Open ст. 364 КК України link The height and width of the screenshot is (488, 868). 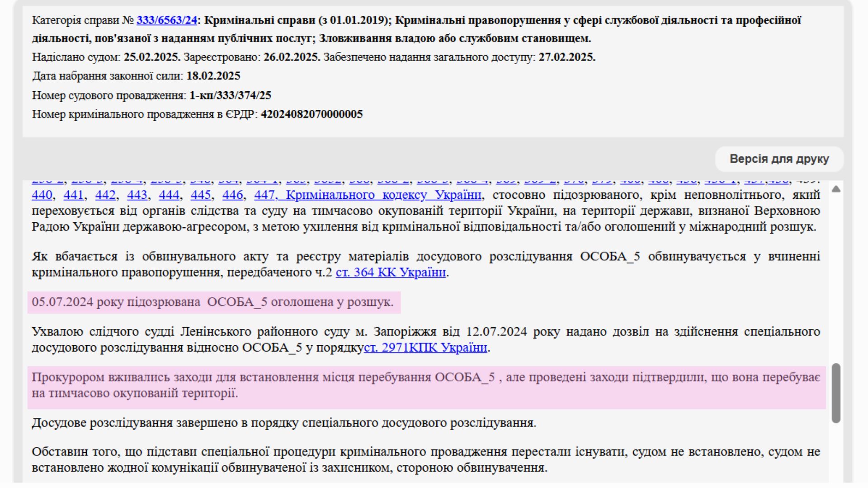click(x=391, y=272)
